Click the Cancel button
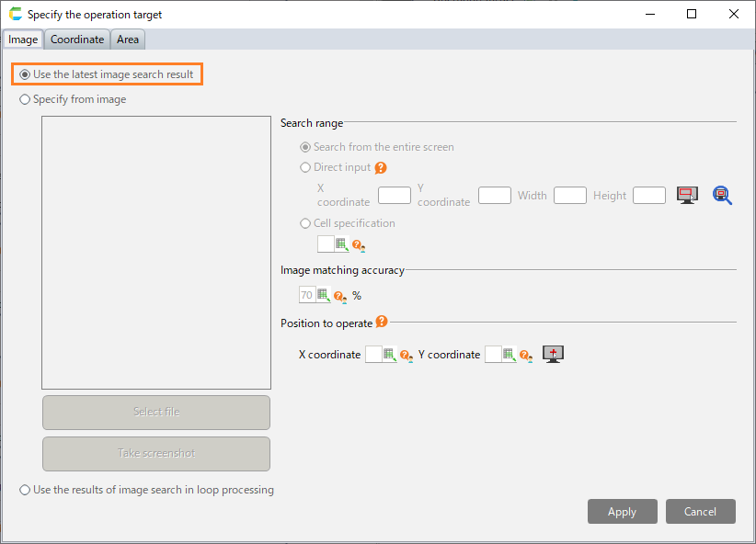756x544 pixels. pos(700,512)
